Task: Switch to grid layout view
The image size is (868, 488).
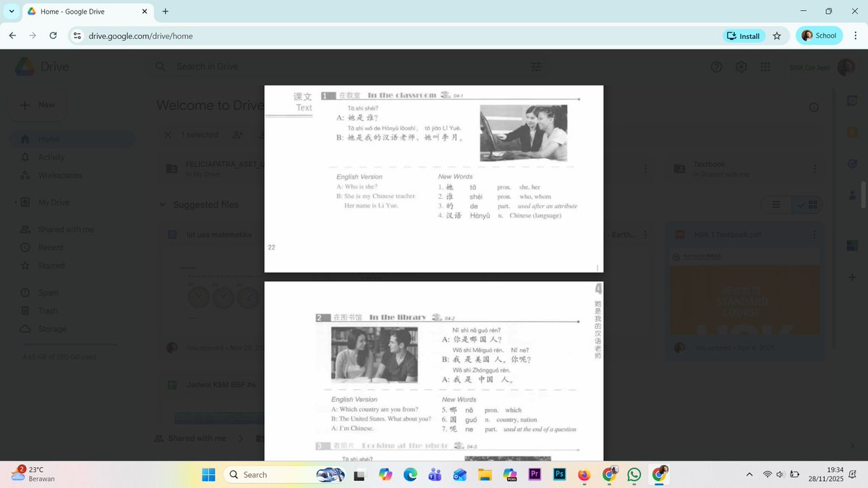Action: click(x=807, y=205)
